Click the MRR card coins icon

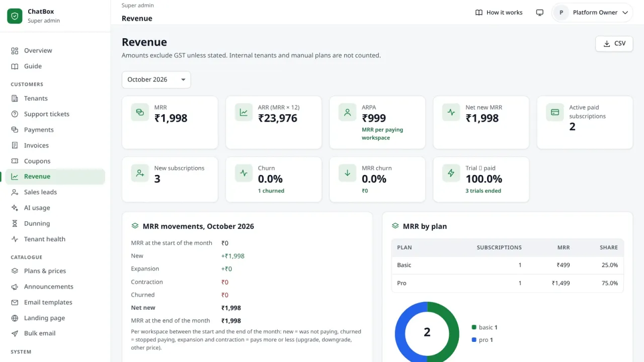coord(140,112)
